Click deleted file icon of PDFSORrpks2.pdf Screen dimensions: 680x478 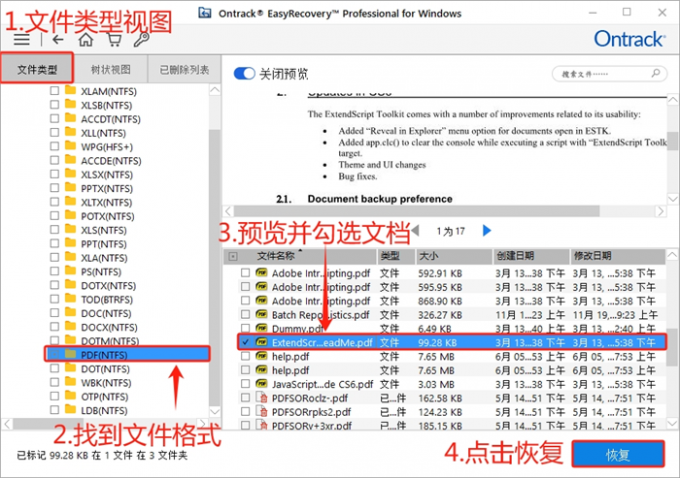262,411
